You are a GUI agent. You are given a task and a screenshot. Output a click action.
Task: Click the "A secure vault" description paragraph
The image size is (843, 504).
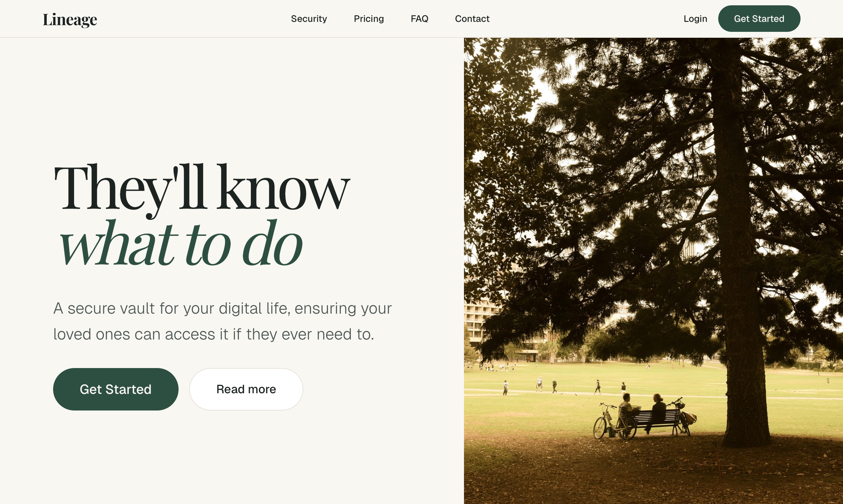coord(222,321)
